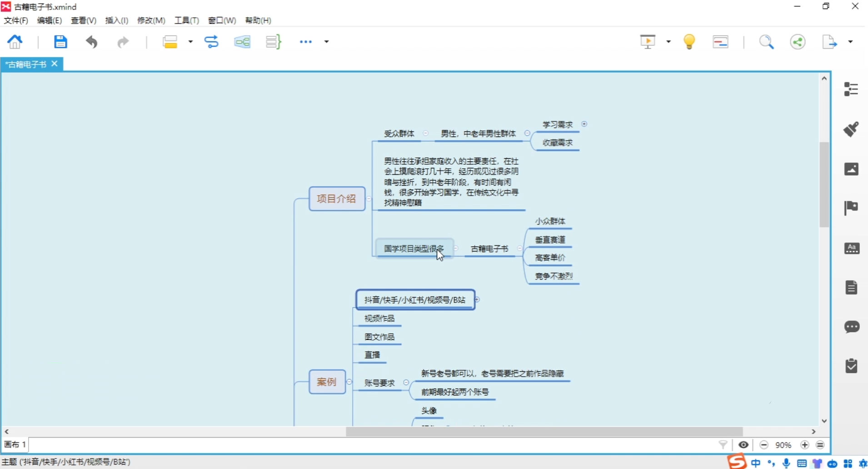Toggle the eye preview icon in status bar
Viewport: 868px width, 469px height.
(743, 444)
